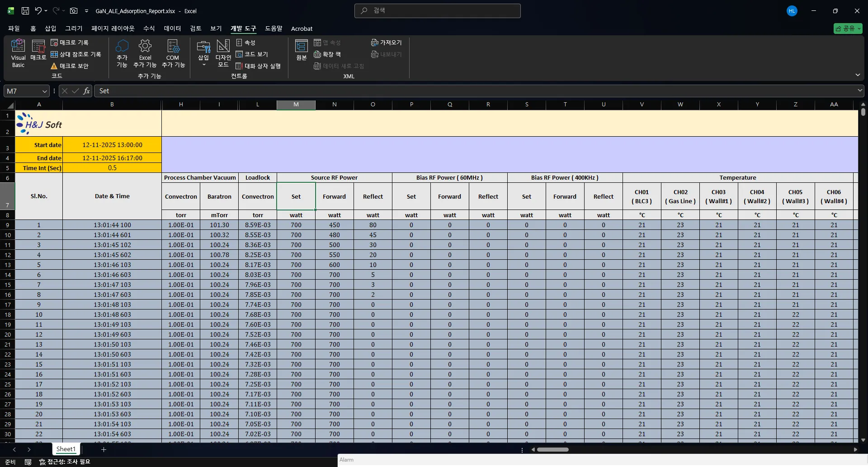Switch to the Insert (삽입) ribbon tab
Viewport: 868px width, 467px height.
point(51,29)
